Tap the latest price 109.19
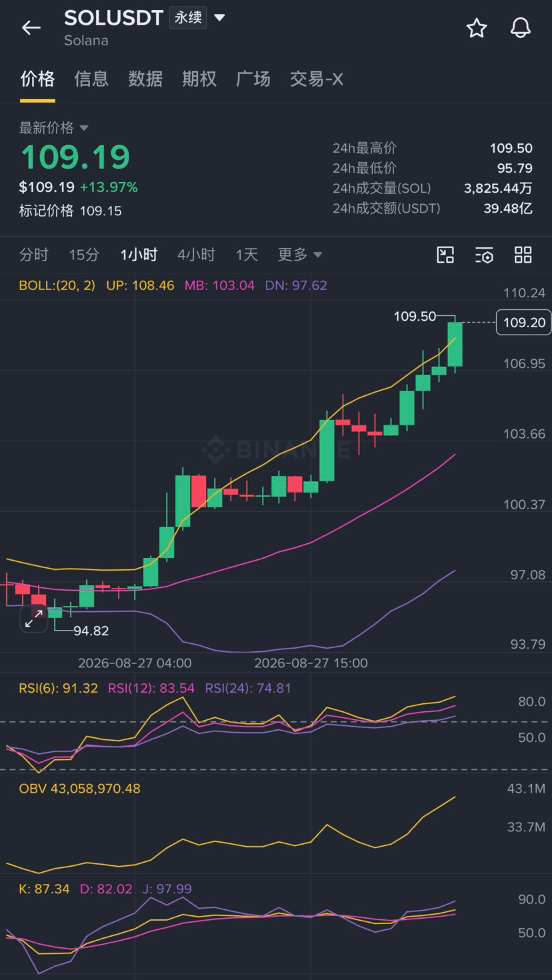 tap(75, 157)
